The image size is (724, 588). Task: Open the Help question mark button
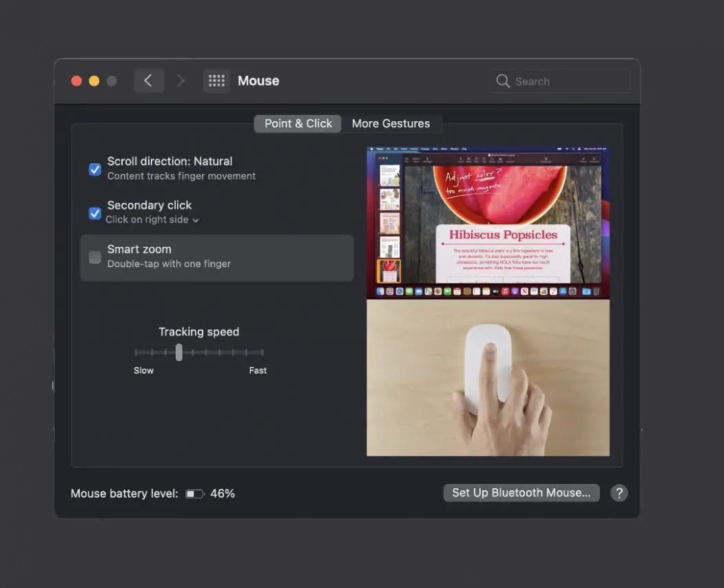point(619,493)
